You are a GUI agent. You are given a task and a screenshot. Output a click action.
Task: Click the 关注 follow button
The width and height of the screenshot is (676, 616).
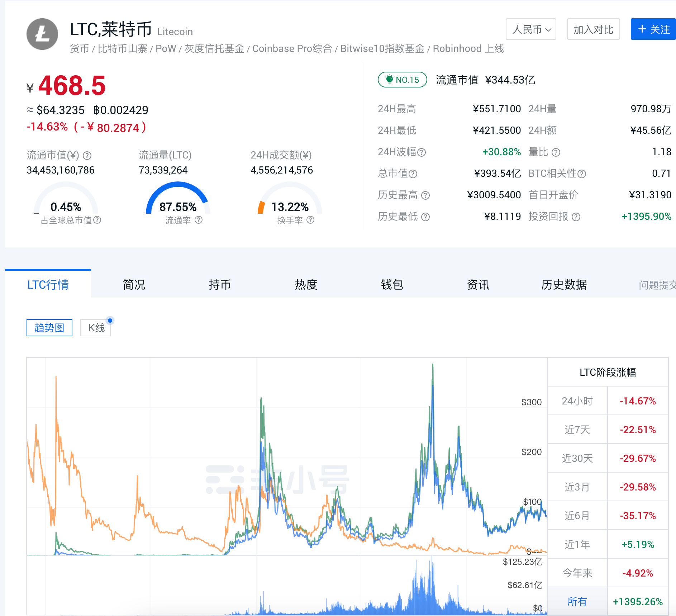coord(653,29)
